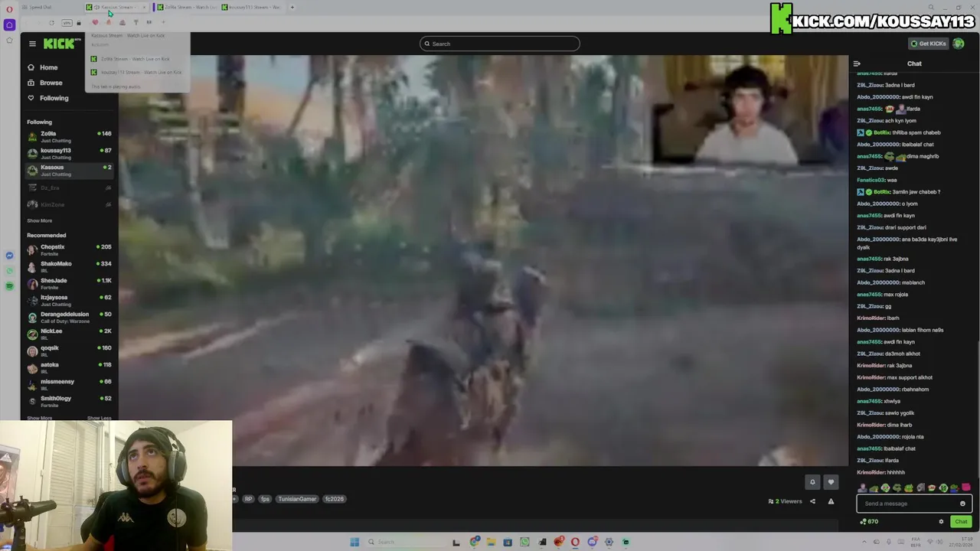Open NickLee recommended channel
Viewport: 980px width, 551px height.
click(x=69, y=334)
